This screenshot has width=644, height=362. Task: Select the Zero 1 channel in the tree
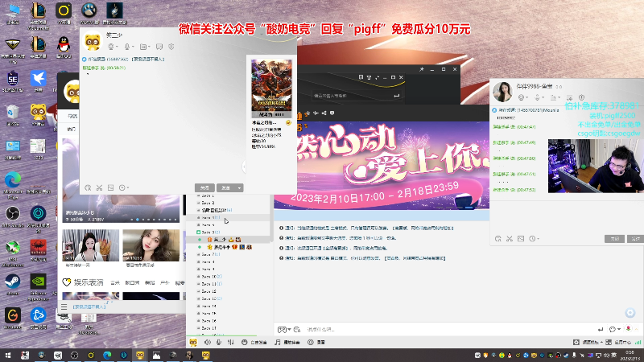point(208,195)
